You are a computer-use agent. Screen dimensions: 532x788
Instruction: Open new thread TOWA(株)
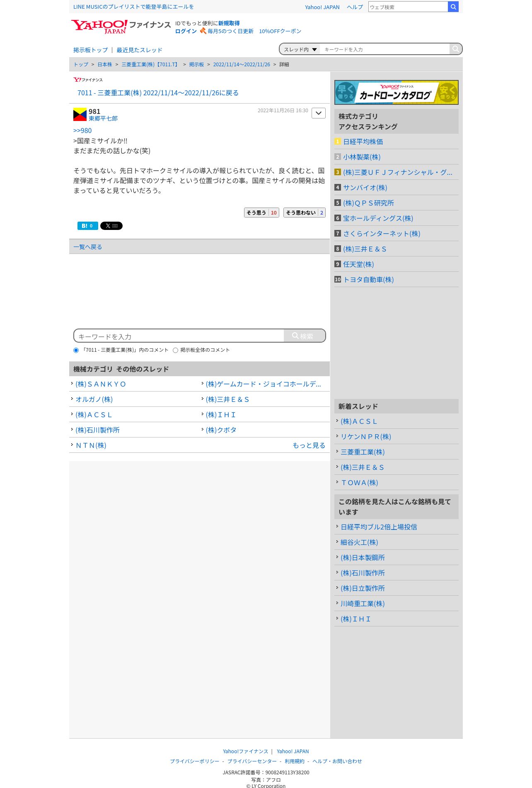point(359,483)
